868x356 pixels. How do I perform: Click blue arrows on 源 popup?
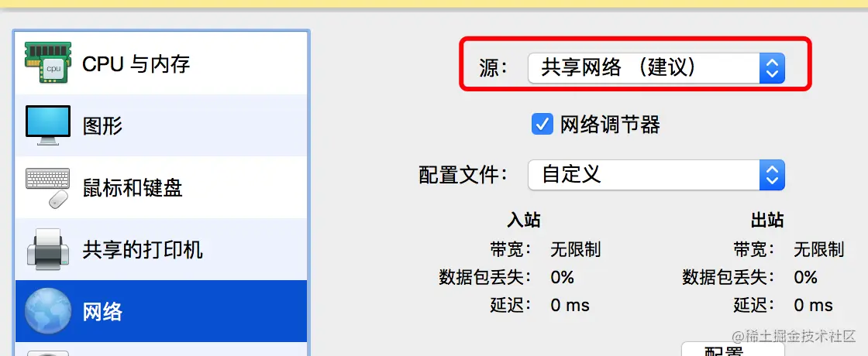tap(772, 68)
